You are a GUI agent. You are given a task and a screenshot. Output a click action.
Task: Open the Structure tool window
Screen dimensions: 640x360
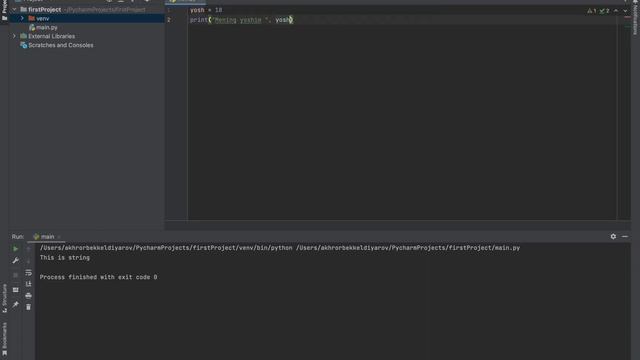4,298
